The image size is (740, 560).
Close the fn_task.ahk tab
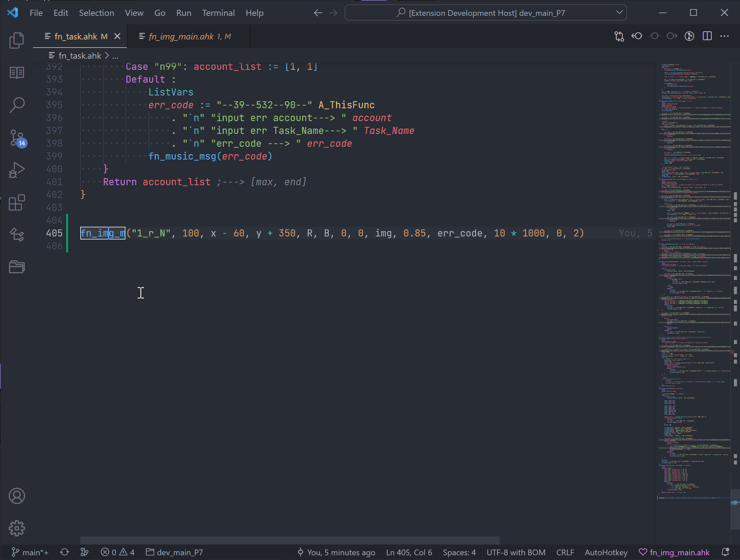[117, 36]
